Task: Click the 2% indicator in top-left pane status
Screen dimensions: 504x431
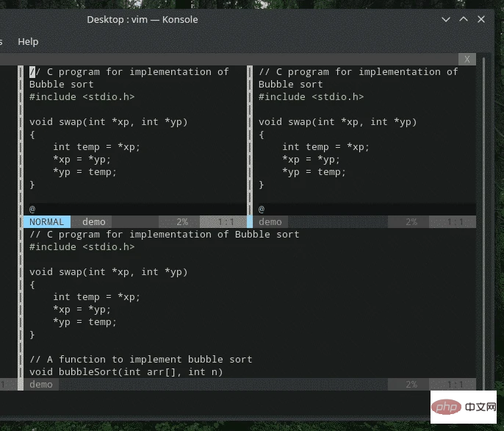Action: (182, 221)
